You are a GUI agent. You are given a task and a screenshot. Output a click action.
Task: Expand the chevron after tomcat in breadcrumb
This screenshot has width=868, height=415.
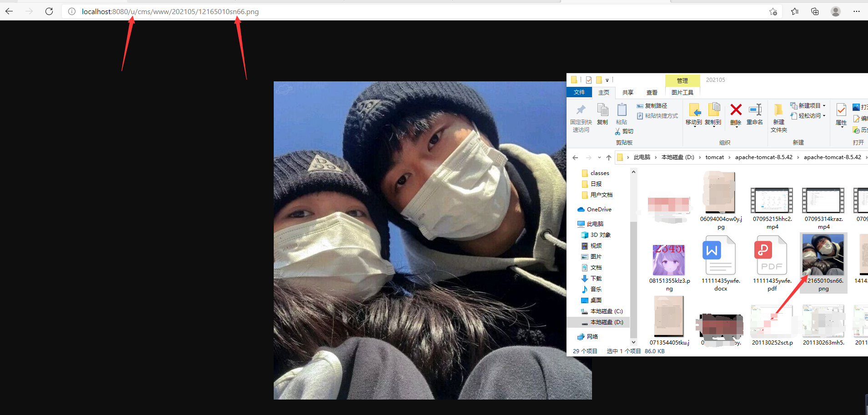(x=729, y=157)
